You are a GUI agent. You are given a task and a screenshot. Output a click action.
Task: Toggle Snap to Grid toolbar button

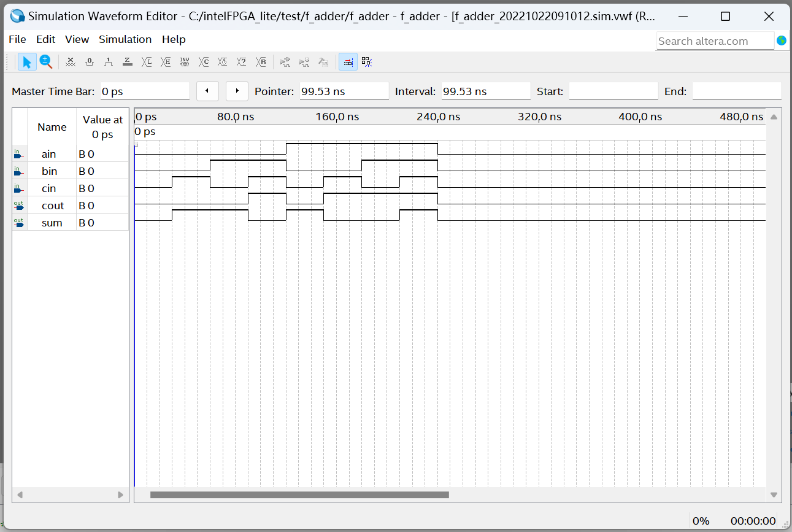point(348,62)
